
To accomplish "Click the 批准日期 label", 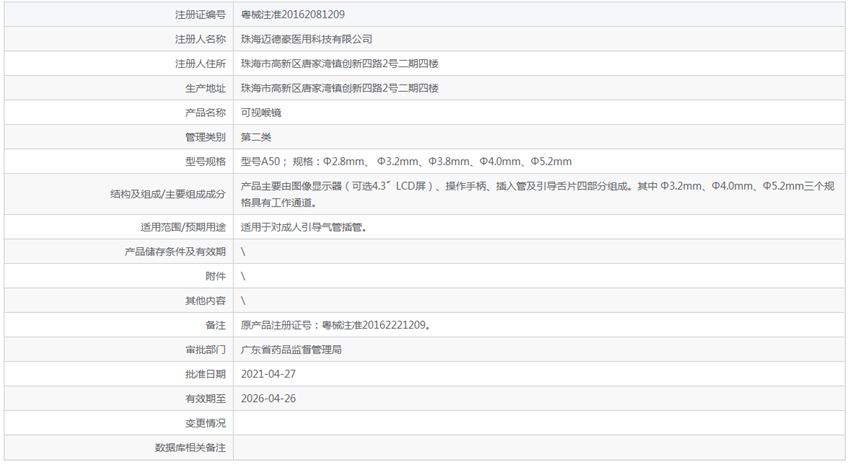I will pos(205,374).
